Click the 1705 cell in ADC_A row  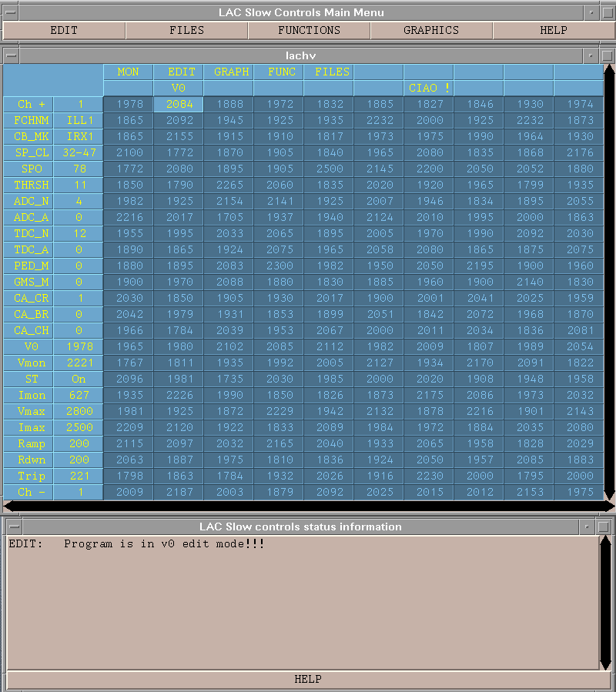228,218
